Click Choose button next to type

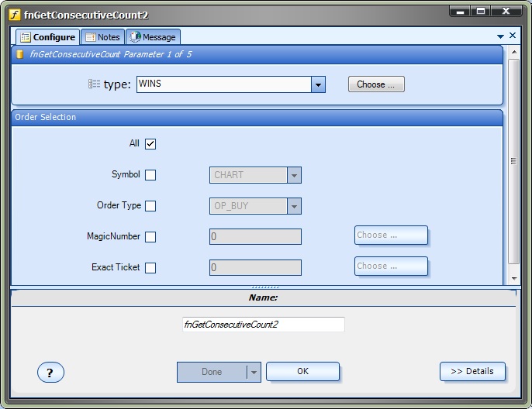pos(376,84)
